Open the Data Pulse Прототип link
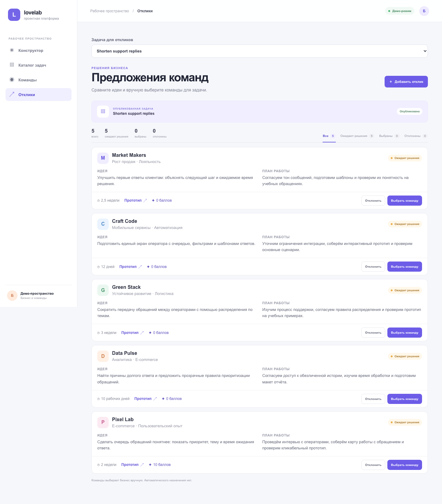 [x=146, y=399]
